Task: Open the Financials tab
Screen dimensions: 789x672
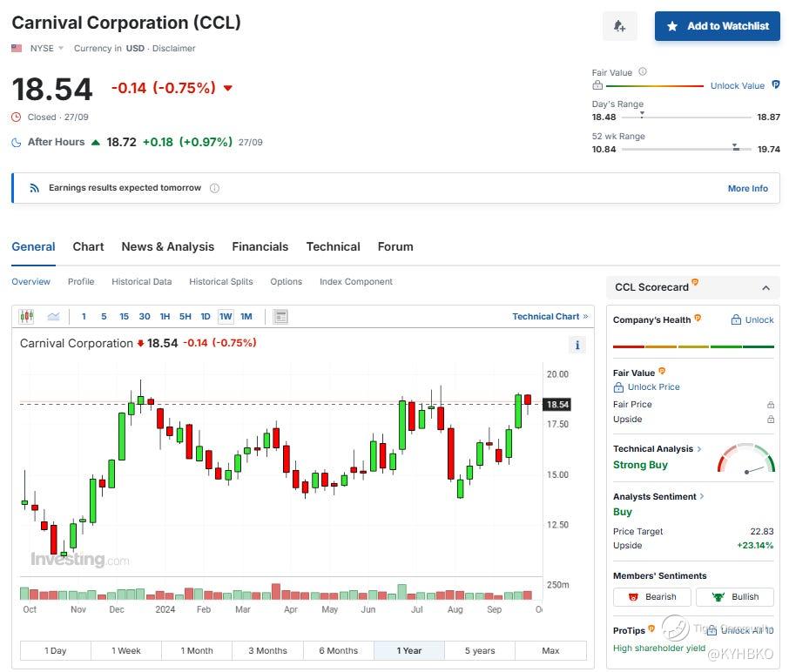Action: pyautogui.click(x=260, y=247)
